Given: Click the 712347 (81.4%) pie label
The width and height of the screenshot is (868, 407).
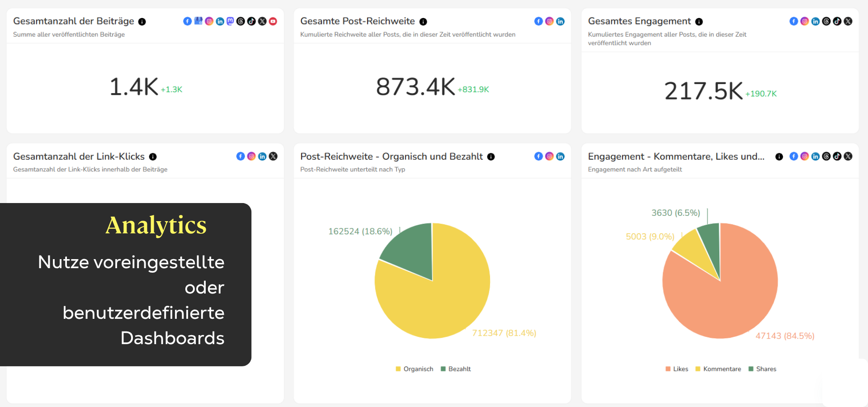Looking at the screenshot, I should [x=504, y=333].
